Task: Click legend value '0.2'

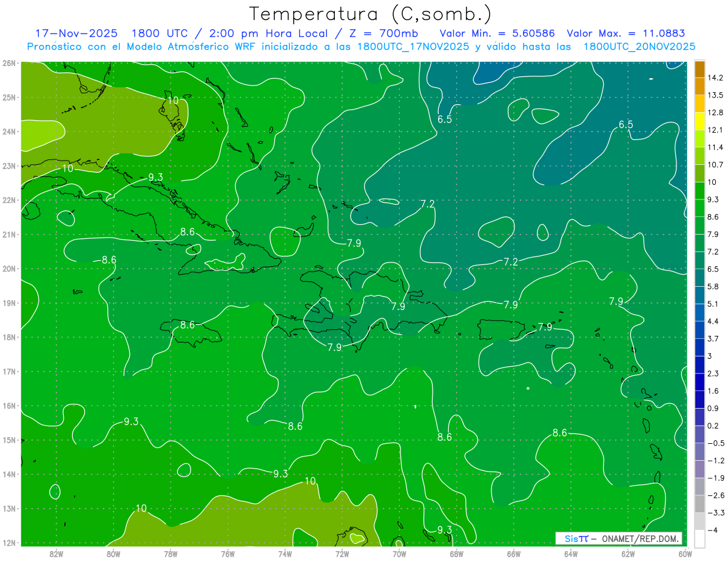Action: [x=713, y=426]
